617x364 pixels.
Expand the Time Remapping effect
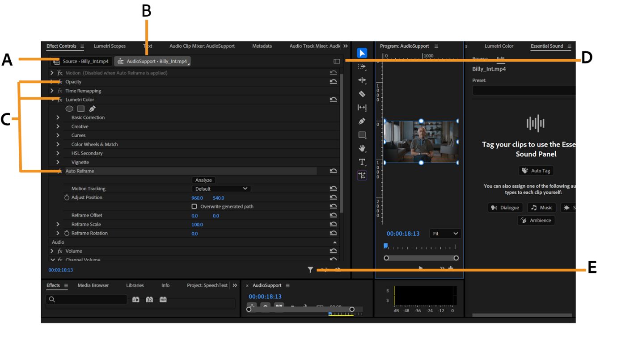pos(52,91)
